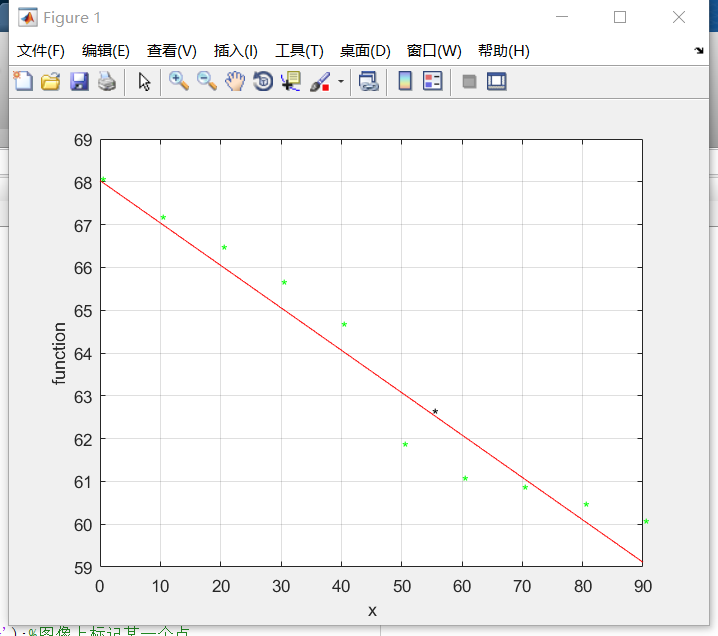Viewport: 718px width, 636px height.
Task: Open the 插入(I) menu
Action: [x=236, y=50]
